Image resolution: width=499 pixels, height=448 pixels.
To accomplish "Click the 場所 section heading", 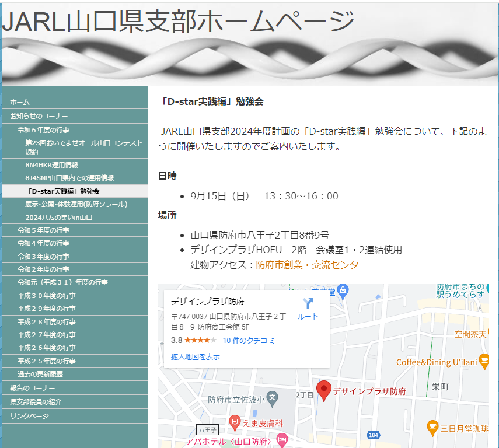I will [x=167, y=215].
